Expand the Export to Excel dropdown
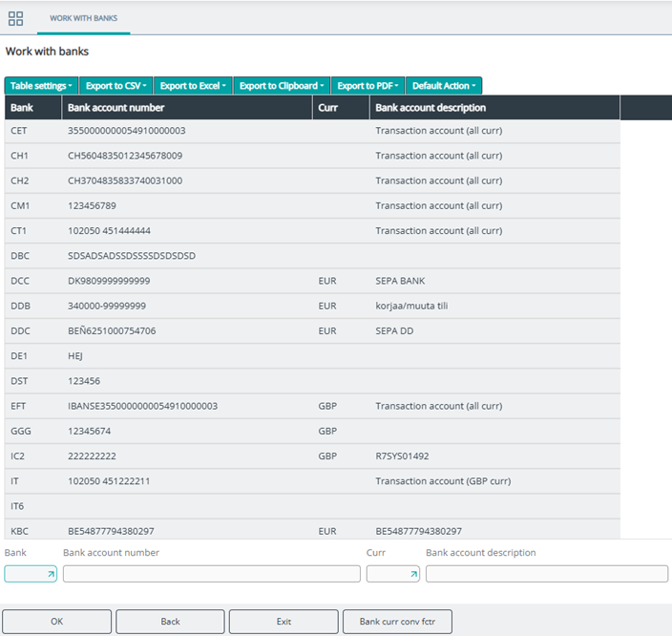Screen dimensions: 672x636 click(193, 86)
